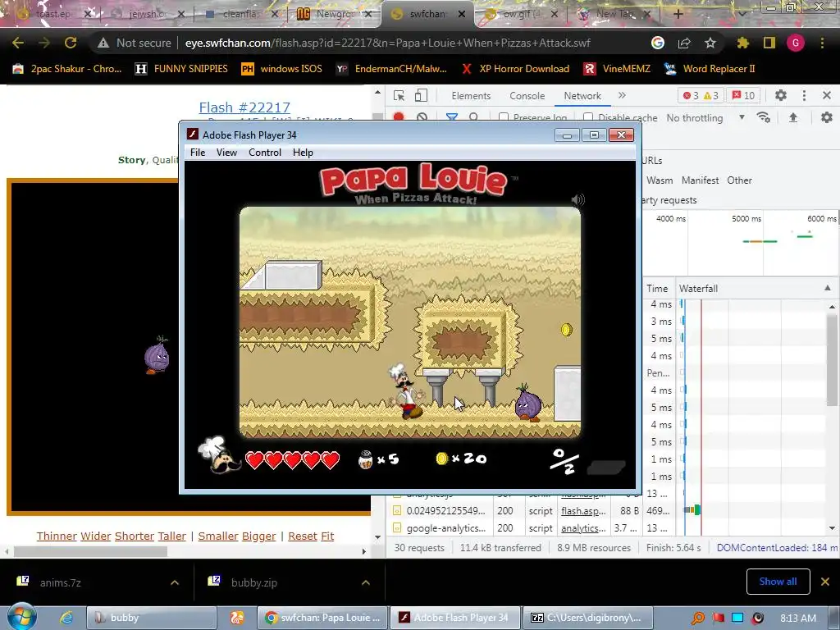Switch to bubby taskbar window
The image size is (840, 630).
coord(152,618)
